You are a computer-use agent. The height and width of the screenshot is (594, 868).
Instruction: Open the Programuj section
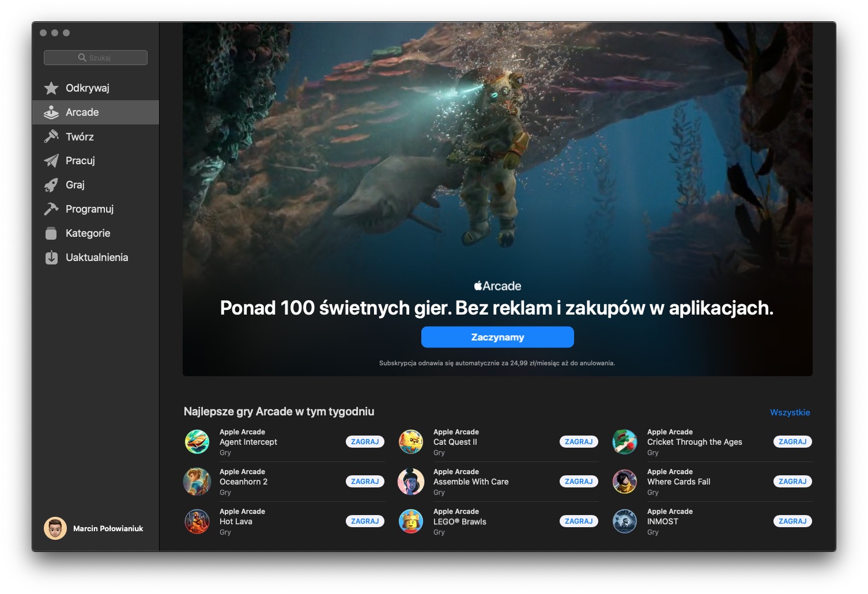coord(96,209)
